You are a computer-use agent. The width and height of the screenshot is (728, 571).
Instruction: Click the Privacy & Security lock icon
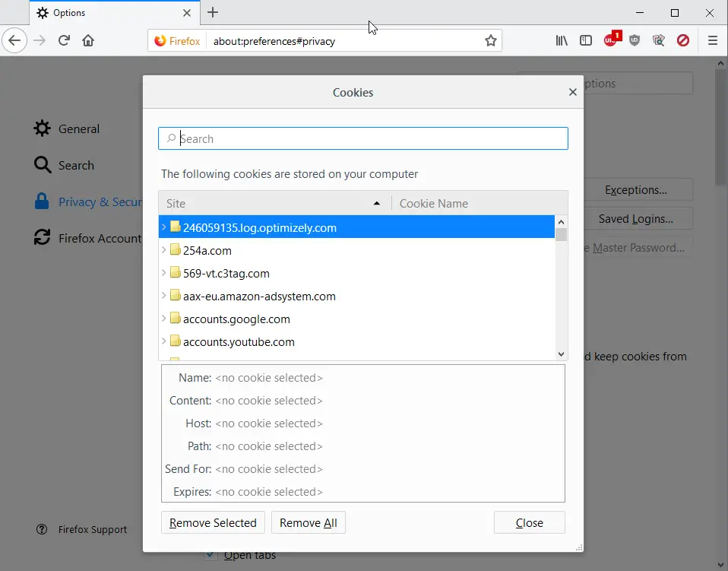coord(42,201)
